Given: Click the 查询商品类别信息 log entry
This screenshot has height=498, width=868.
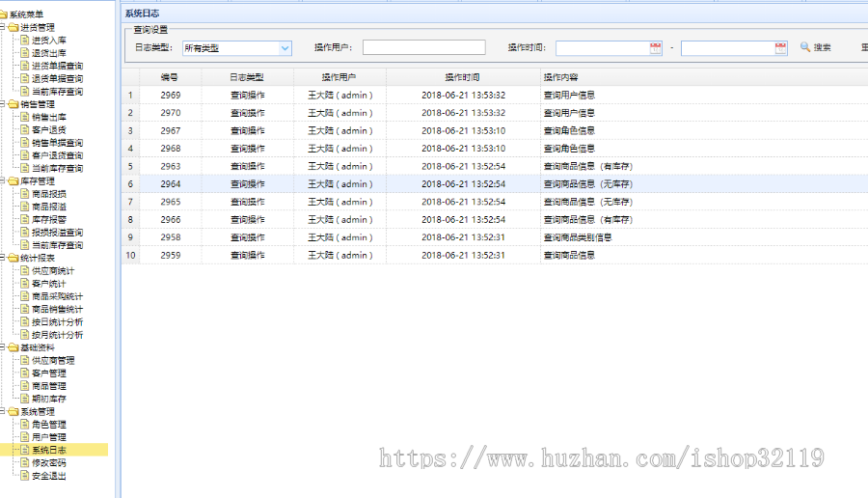Looking at the screenshot, I should (x=578, y=237).
